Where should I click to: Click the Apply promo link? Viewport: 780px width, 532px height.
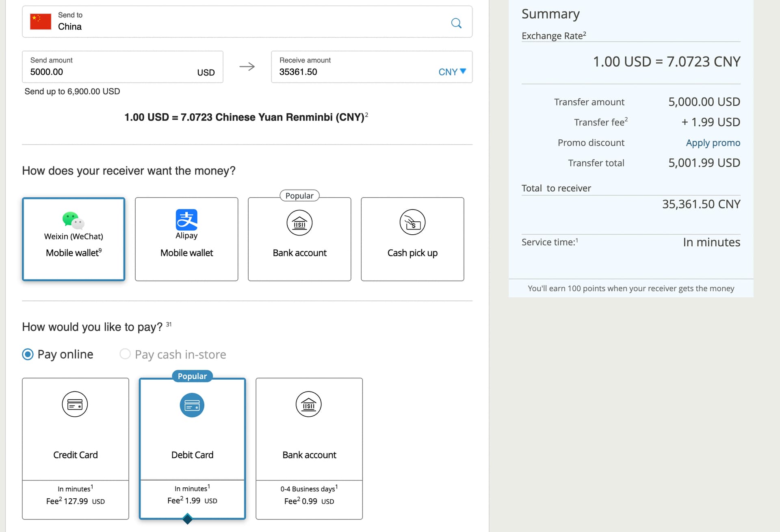point(713,143)
